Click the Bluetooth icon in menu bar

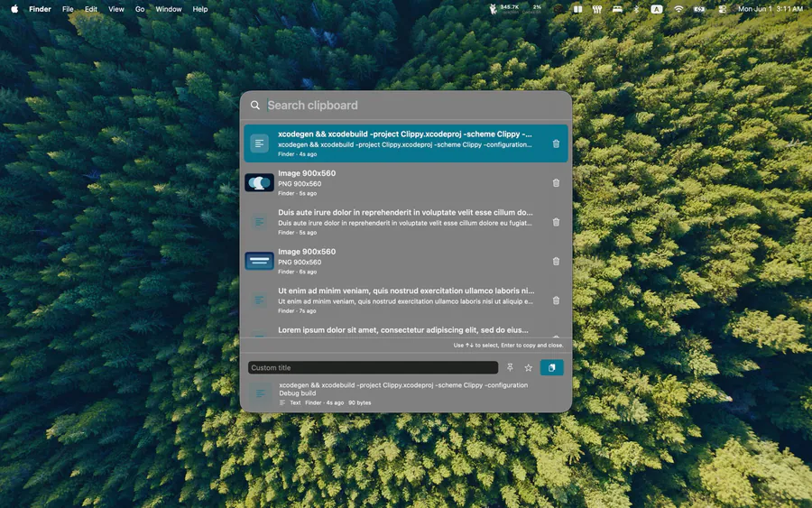point(636,9)
